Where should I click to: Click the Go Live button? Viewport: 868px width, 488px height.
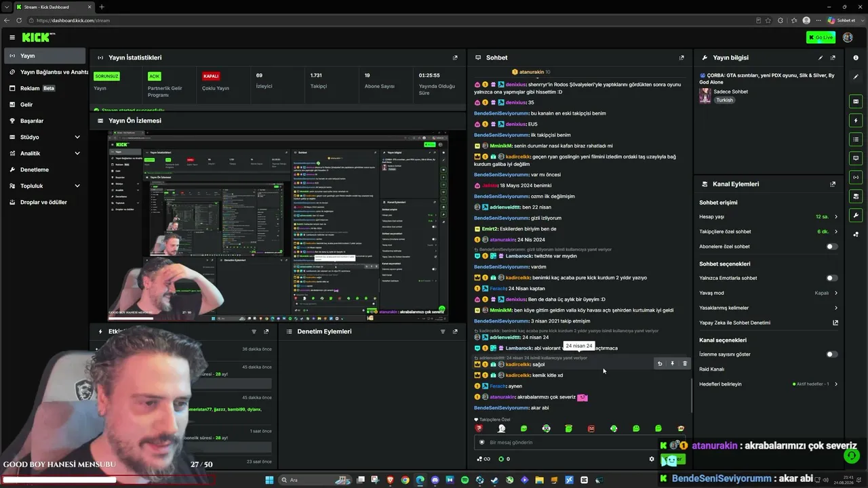click(821, 37)
